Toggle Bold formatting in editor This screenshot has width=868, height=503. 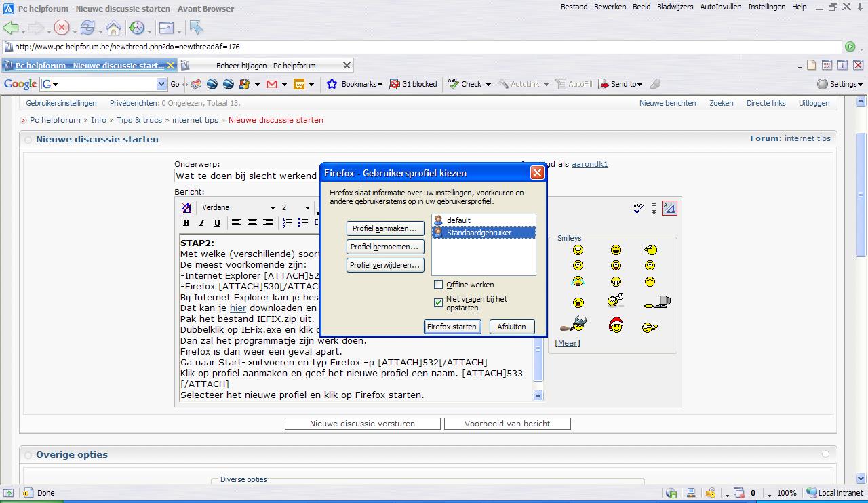point(186,223)
